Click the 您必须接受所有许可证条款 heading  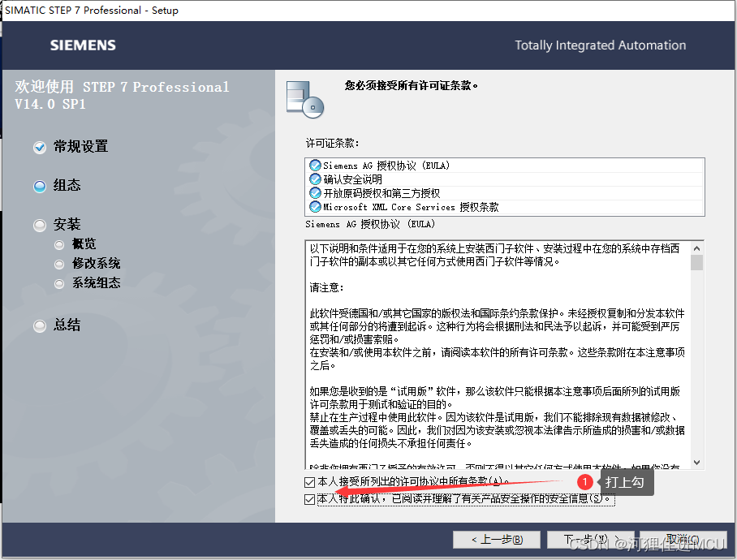click(x=412, y=85)
